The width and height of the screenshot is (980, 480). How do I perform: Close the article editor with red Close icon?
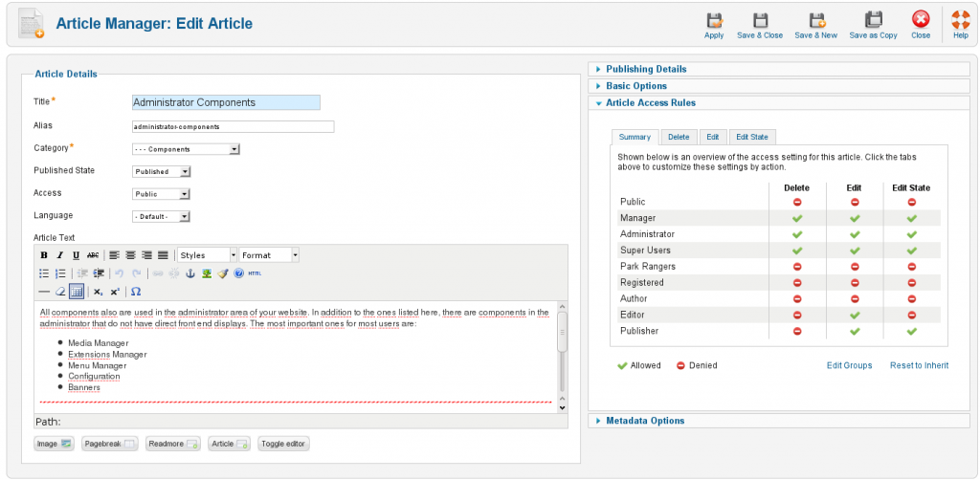921,25
